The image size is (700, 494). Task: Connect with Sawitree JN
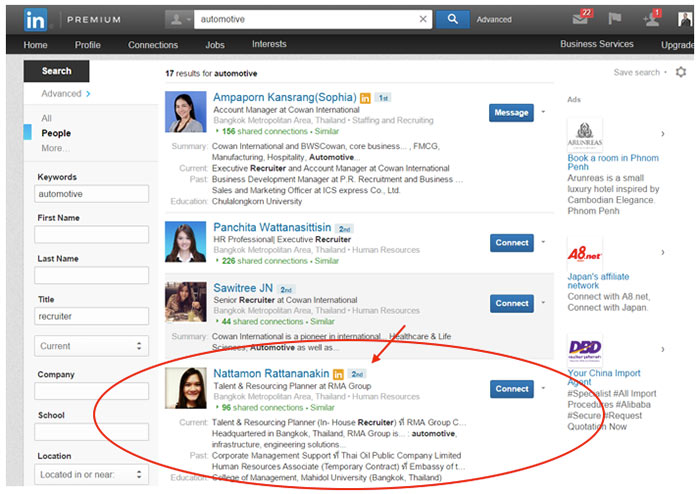tap(512, 303)
